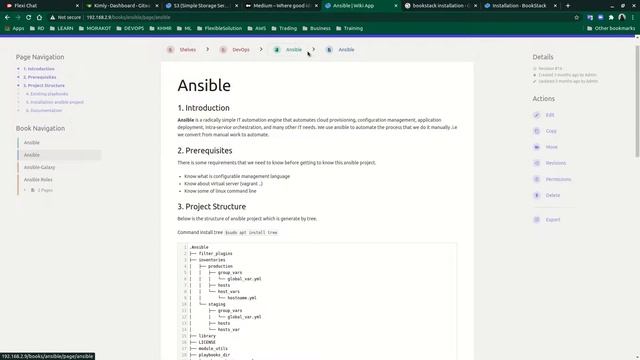Open the Chrome three-dot menu

coord(633,18)
